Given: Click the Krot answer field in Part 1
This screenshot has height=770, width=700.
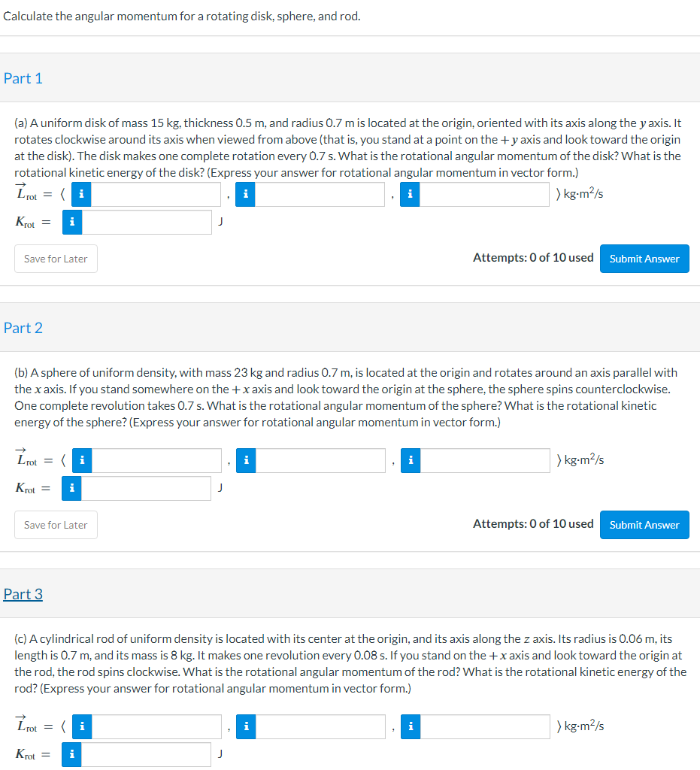Looking at the screenshot, I should click(x=147, y=222).
